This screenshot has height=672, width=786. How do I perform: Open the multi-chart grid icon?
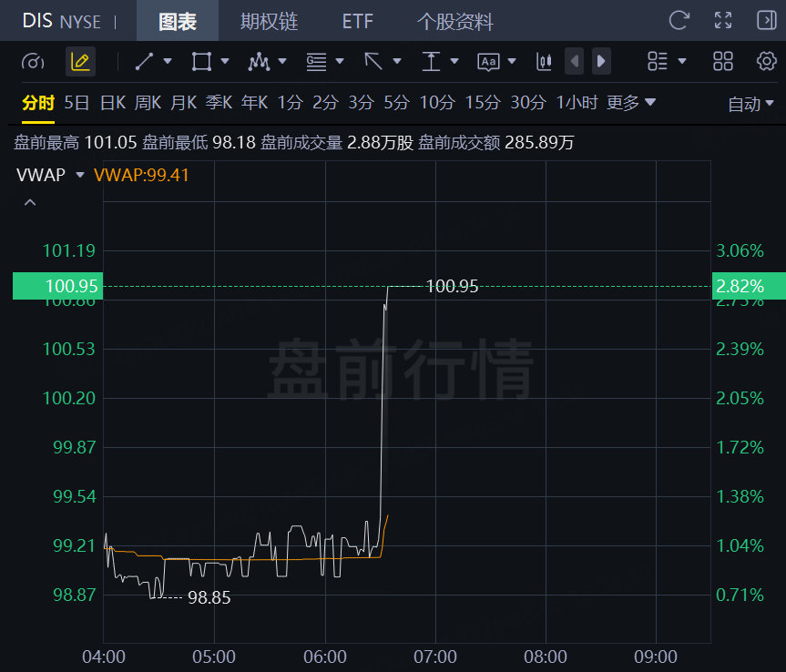[723, 61]
